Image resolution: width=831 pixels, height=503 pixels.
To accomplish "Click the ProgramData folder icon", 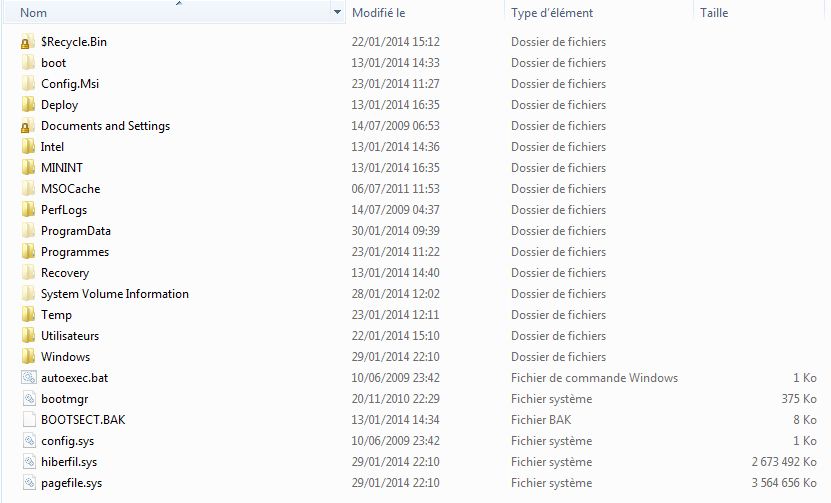I will point(28,231).
